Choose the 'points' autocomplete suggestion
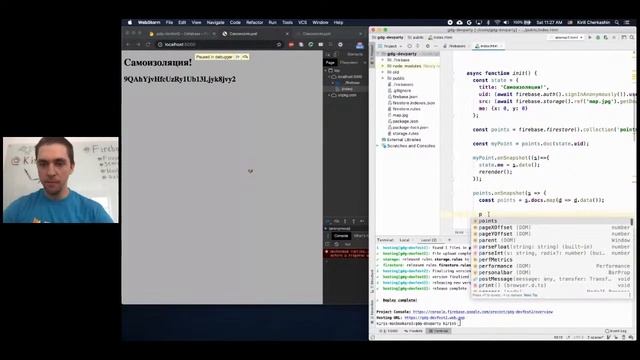The height and width of the screenshot is (360, 640). coord(552,221)
